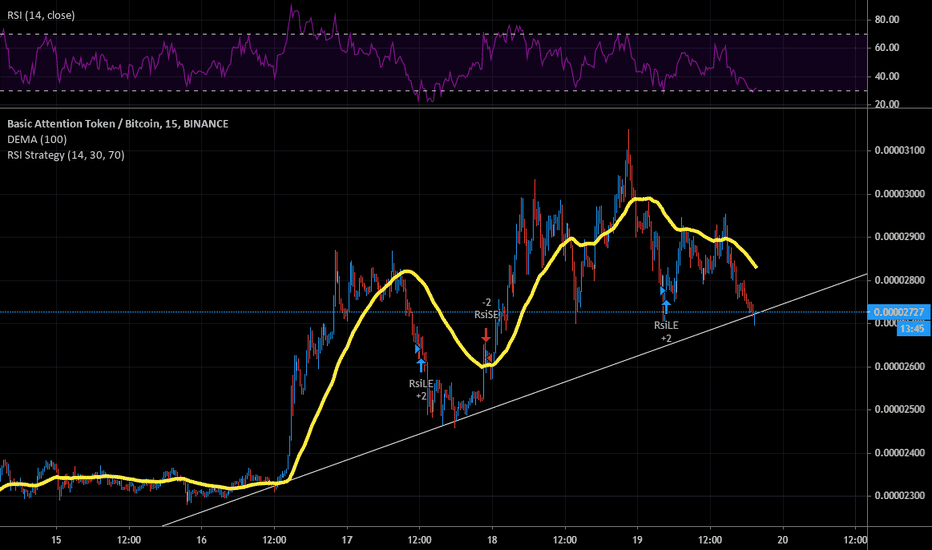Viewport: 932px width, 550px height.
Task: Click the 60.00 RSI scale value
Action: tap(886, 48)
